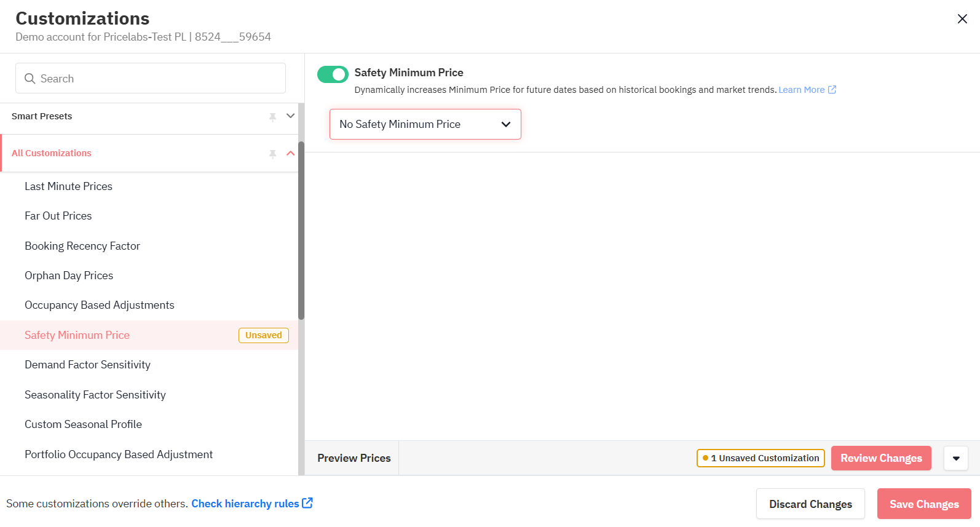This screenshot has height=527, width=980.
Task: Pin the Smart Presets section
Action: [272, 117]
